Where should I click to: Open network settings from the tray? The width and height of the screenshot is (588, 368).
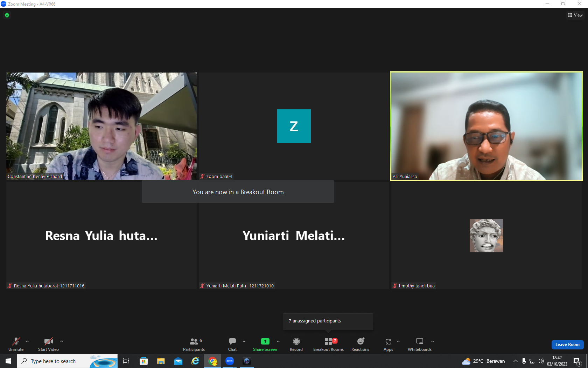(x=532, y=361)
